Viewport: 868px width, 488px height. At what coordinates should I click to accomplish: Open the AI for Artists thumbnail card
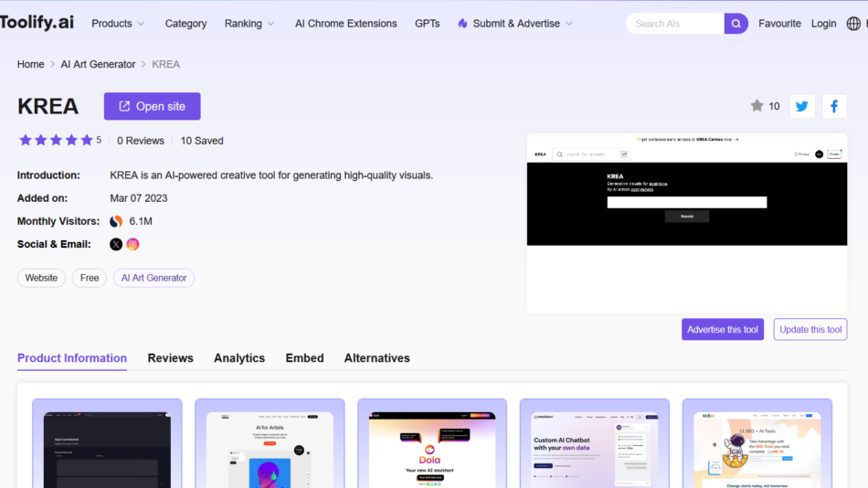270,443
